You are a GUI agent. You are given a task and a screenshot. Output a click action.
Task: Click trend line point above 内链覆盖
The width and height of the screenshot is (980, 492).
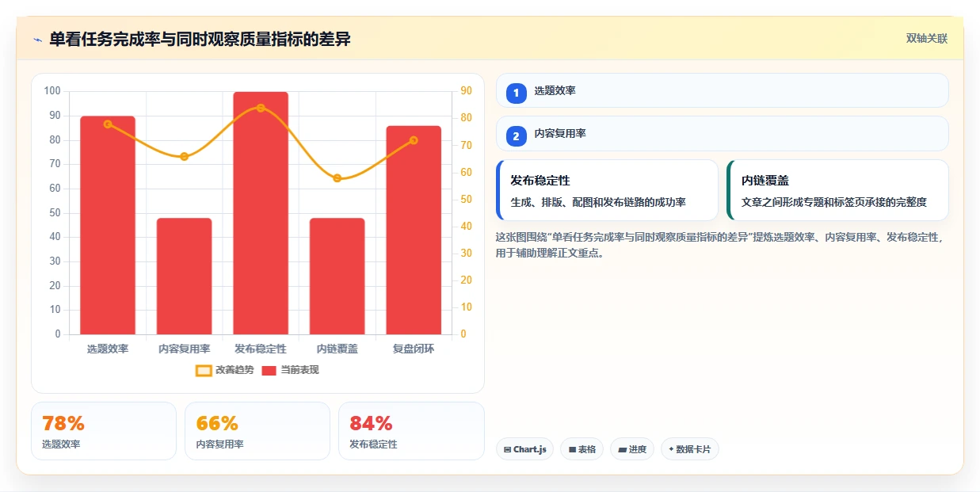pyautogui.click(x=337, y=178)
